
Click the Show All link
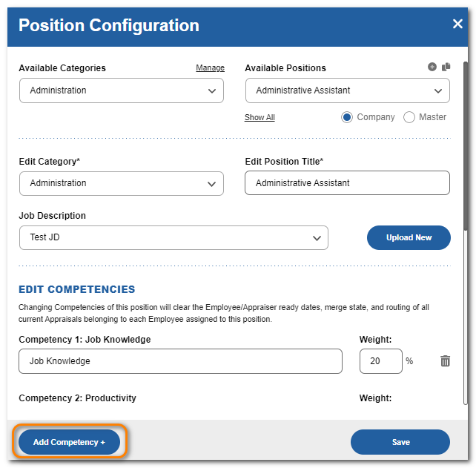pyautogui.click(x=260, y=117)
